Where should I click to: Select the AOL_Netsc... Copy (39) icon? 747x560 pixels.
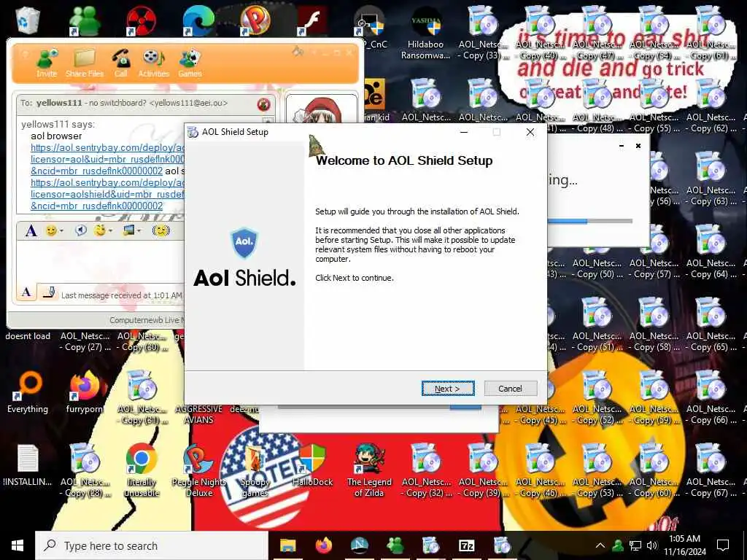click(x=483, y=470)
